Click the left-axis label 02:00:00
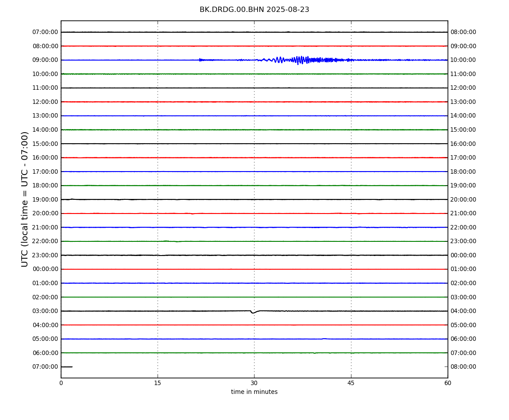The width and height of the screenshot is (509, 420). (x=45, y=297)
